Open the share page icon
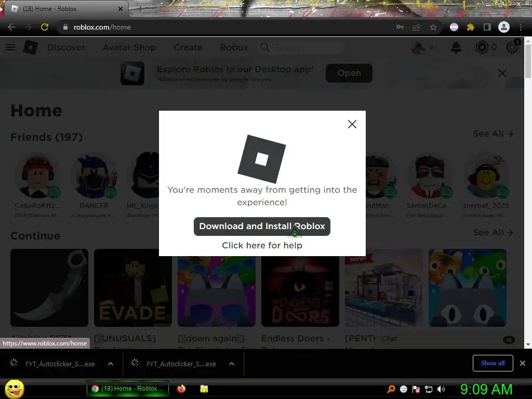Image resolution: width=532 pixels, height=399 pixels. tap(417, 27)
